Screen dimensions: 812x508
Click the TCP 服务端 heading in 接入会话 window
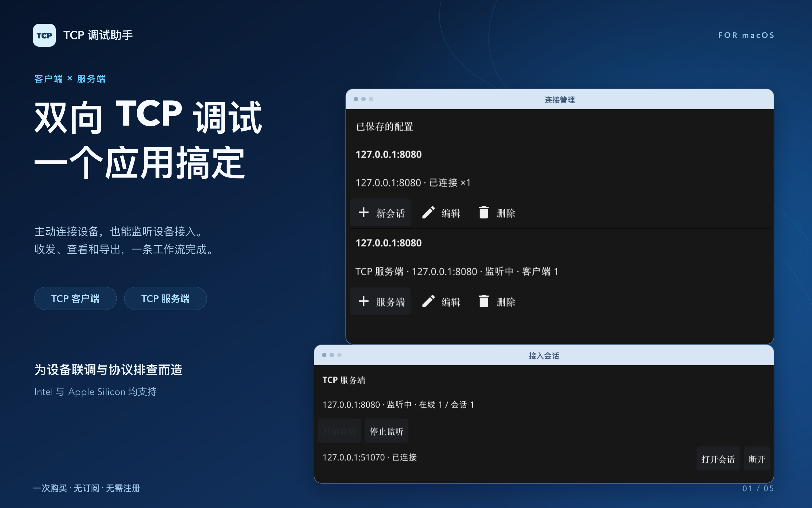pos(344,380)
